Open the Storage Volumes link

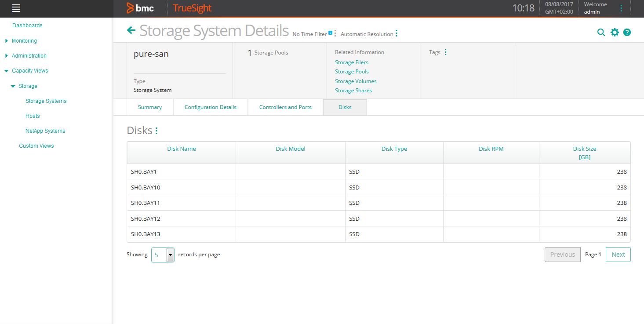[x=356, y=81]
